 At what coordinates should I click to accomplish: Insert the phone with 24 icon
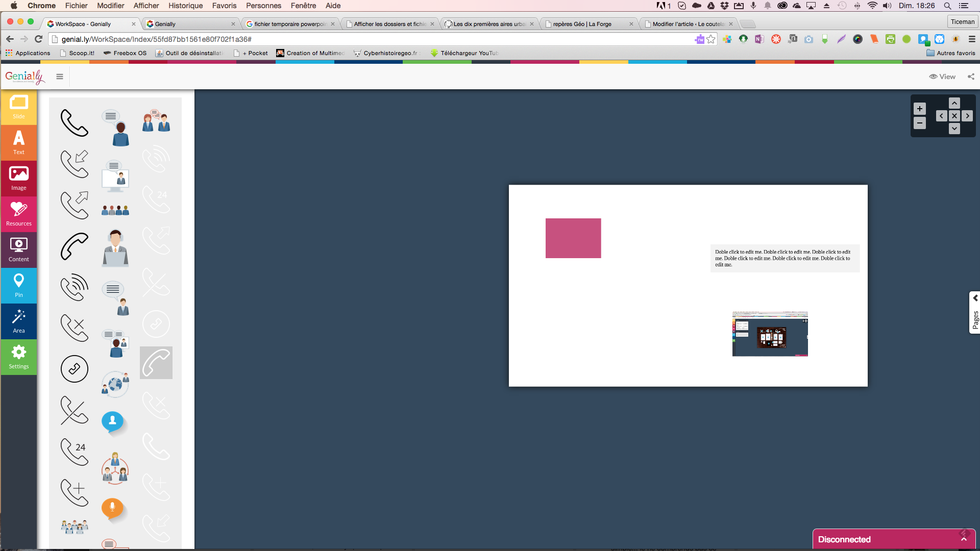75,452
